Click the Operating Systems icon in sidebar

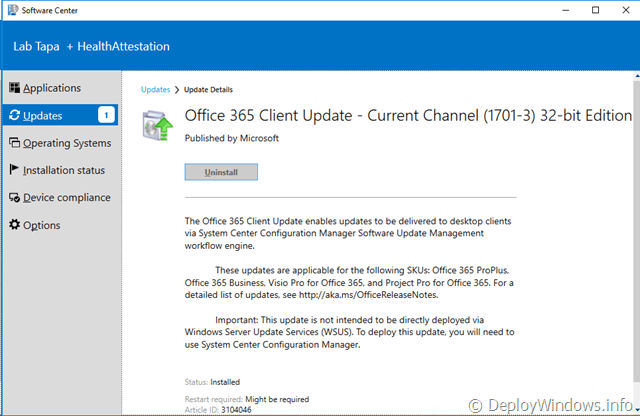(14, 143)
